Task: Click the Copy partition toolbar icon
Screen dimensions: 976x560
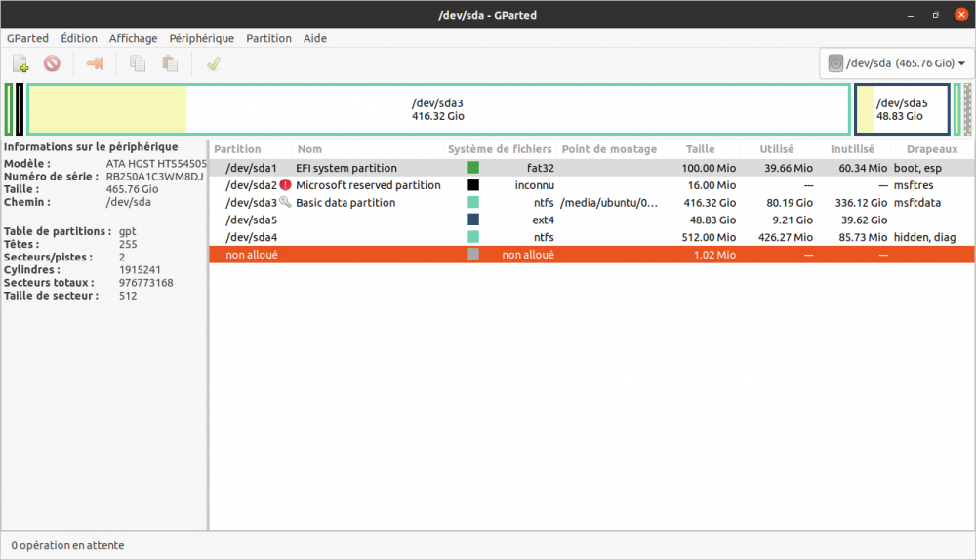Action: pos(138,64)
